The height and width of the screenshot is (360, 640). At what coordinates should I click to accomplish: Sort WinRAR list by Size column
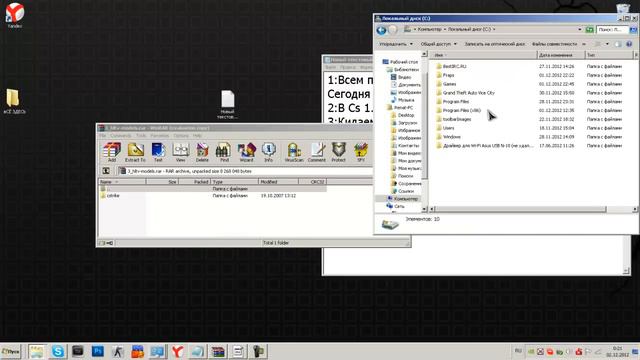162,182
